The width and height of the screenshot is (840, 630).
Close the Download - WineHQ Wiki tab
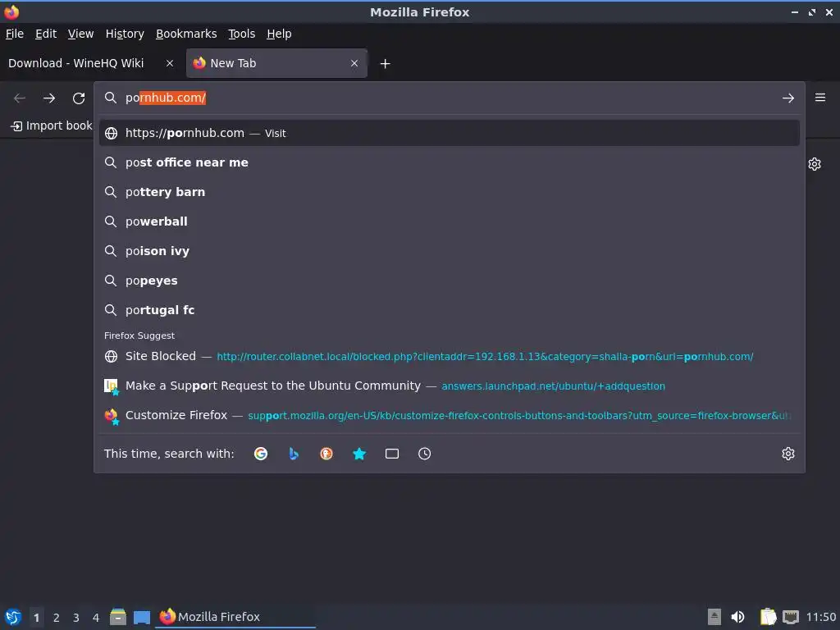170,63
